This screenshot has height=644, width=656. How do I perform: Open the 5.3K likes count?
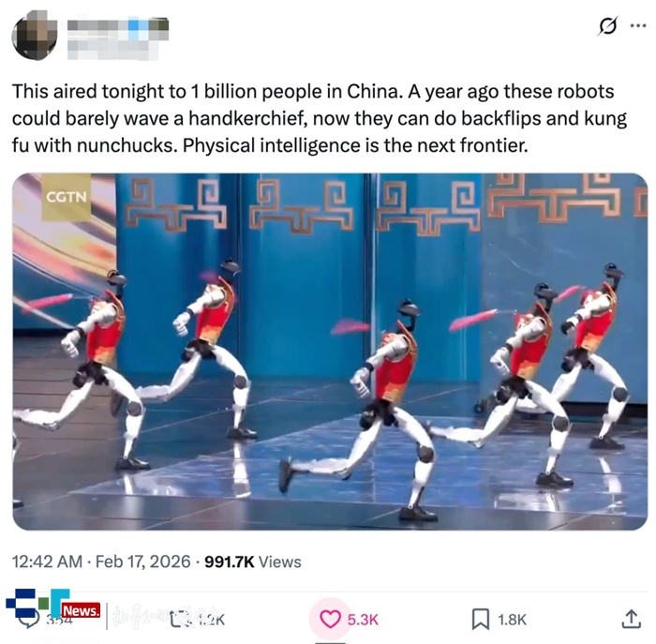[x=363, y=620]
